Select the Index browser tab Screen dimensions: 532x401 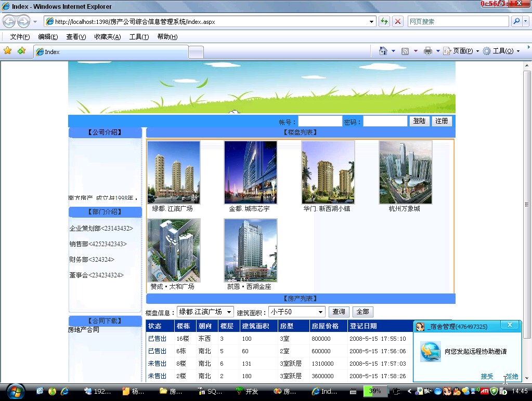[111, 52]
